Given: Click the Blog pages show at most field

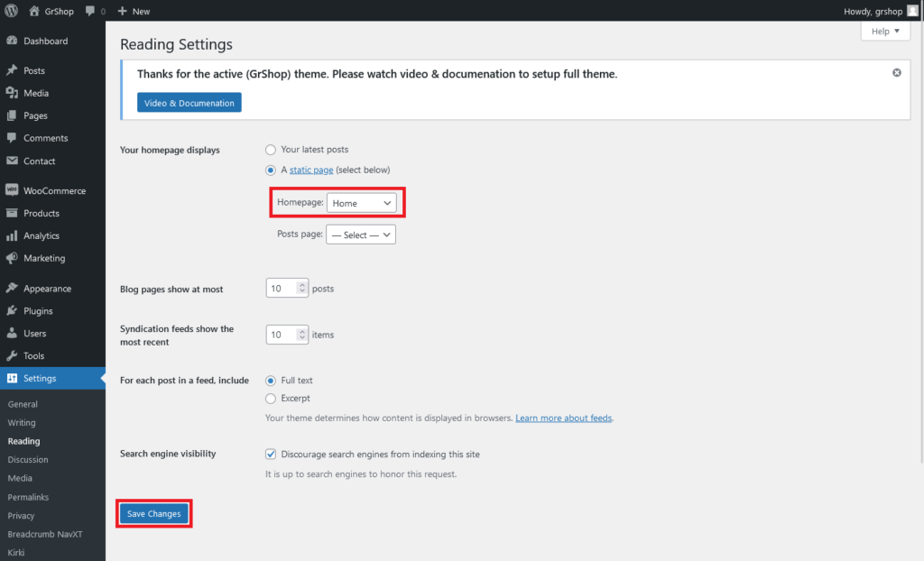Looking at the screenshot, I should pos(282,289).
